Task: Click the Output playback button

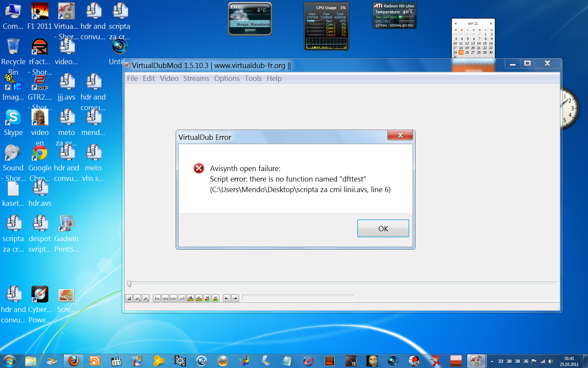Action: click(x=146, y=299)
